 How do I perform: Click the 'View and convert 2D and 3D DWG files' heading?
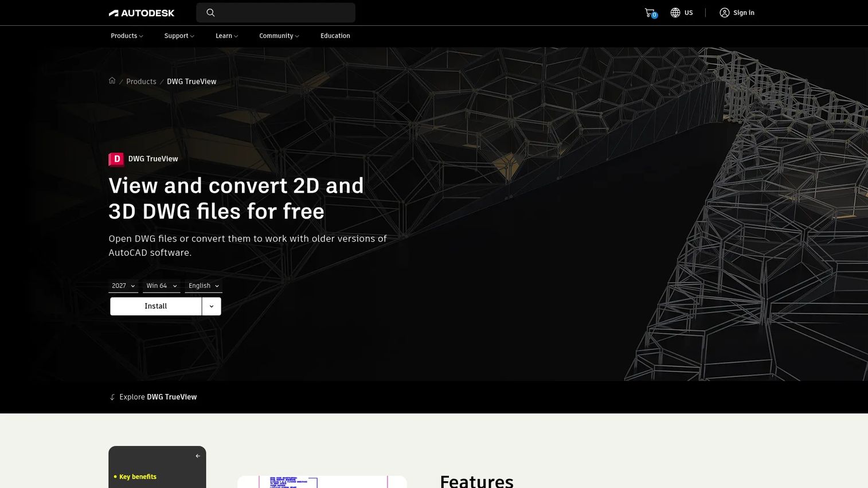[236, 198]
